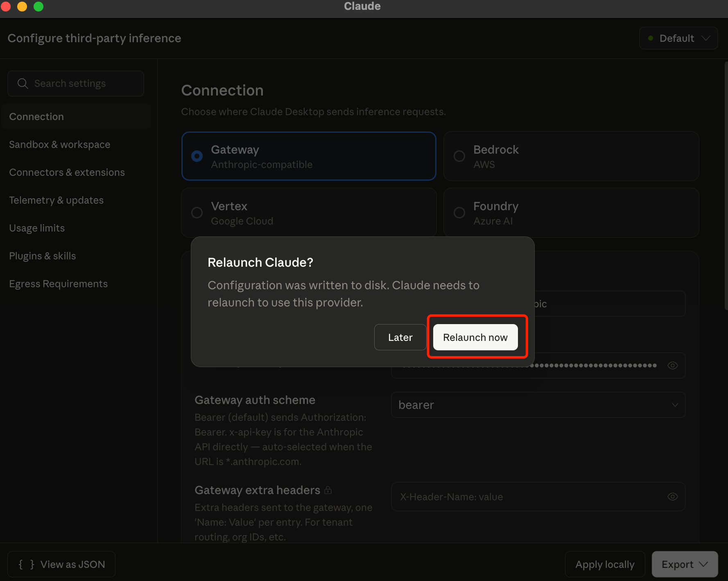Image resolution: width=728 pixels, height=581 pixels.
Task: Focus the Search settings field
Action: [x=76, y=84]
